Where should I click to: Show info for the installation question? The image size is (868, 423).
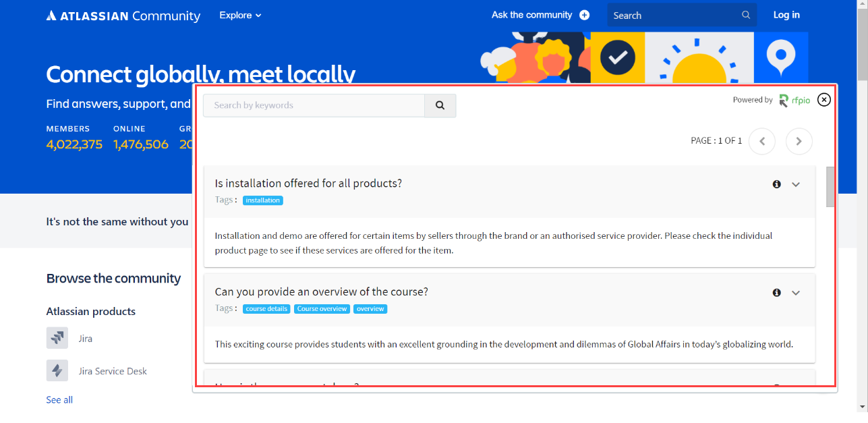[x=777, y=184]
